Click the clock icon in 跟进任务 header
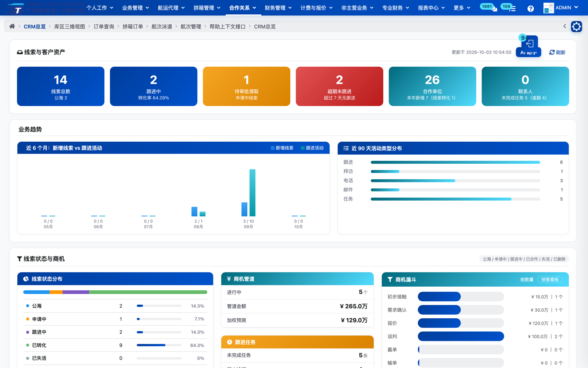The height and width of the screenshot is (368, 588). tap(230, 342)
